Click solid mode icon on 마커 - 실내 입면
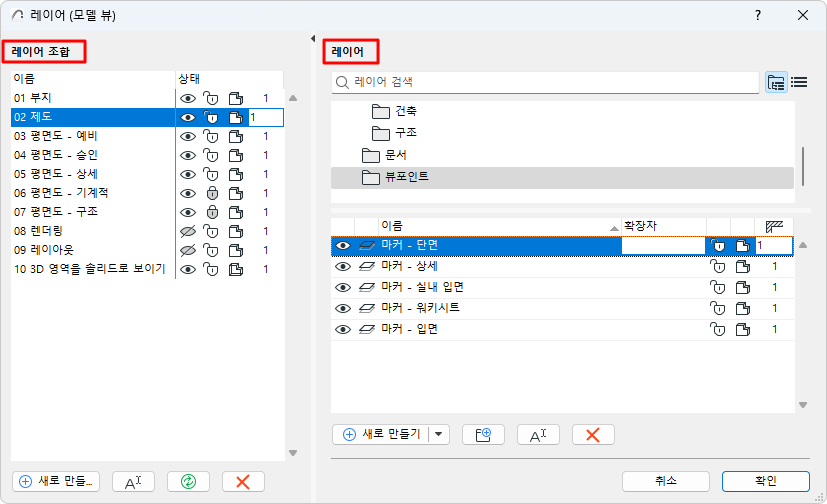827x504 pixels. pos(743,287)
